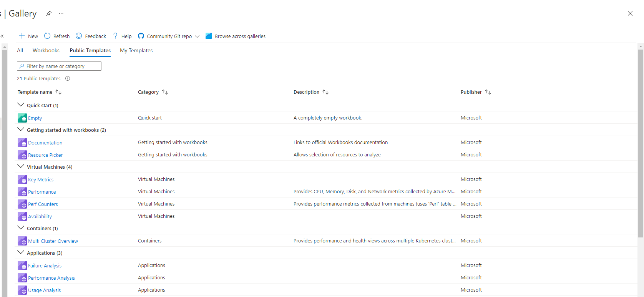Click the info icon next to 21 Public Templates

point(68,78)
